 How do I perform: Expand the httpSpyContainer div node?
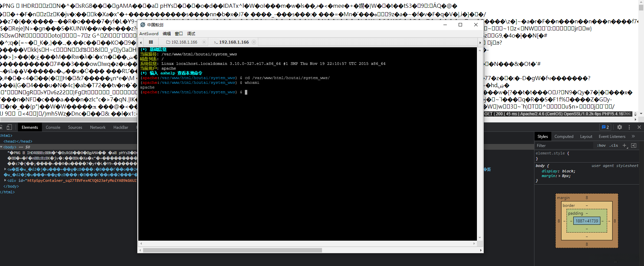[x=5, y=180]
